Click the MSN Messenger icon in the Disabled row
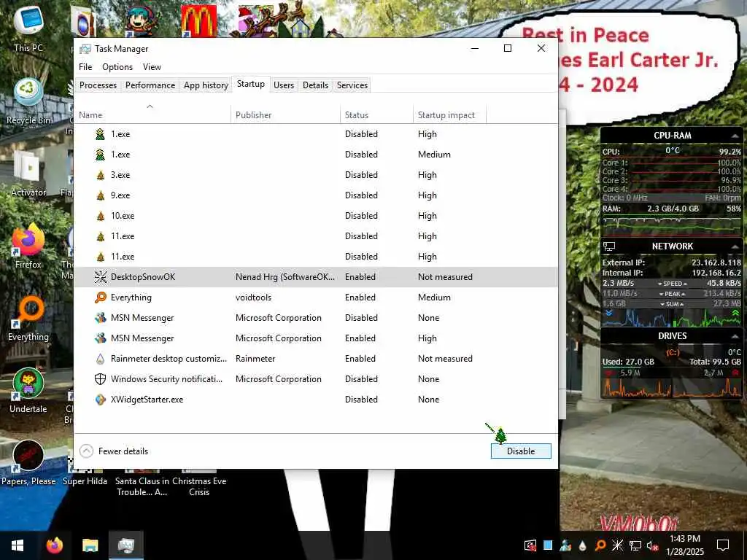Screen dimensions: 747x560 [100, 318]
